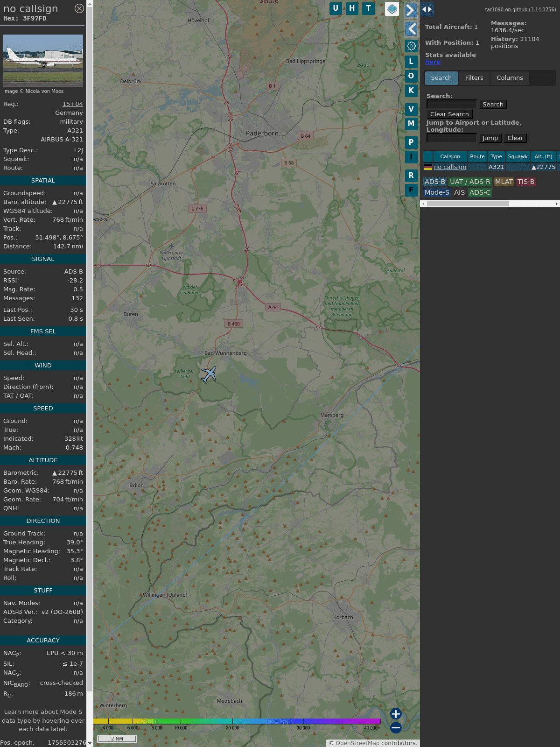Image resolution: width=560 pixels, height=747 pixels.
Task: Click the ADS-C source legend
Action: click(480, 193)
